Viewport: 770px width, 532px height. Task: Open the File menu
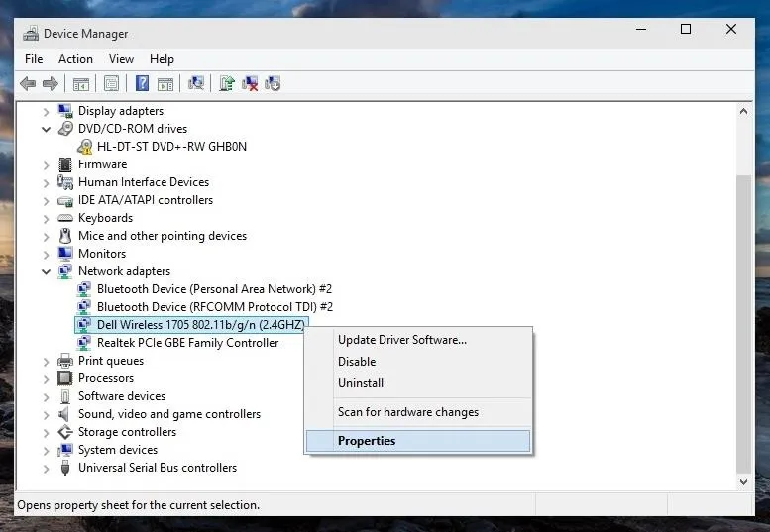click(34, 59)
